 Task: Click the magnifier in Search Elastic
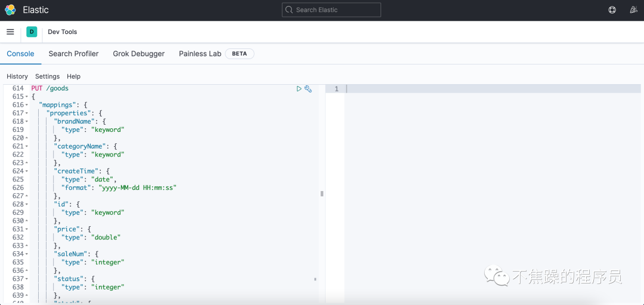tap(289, 10)
